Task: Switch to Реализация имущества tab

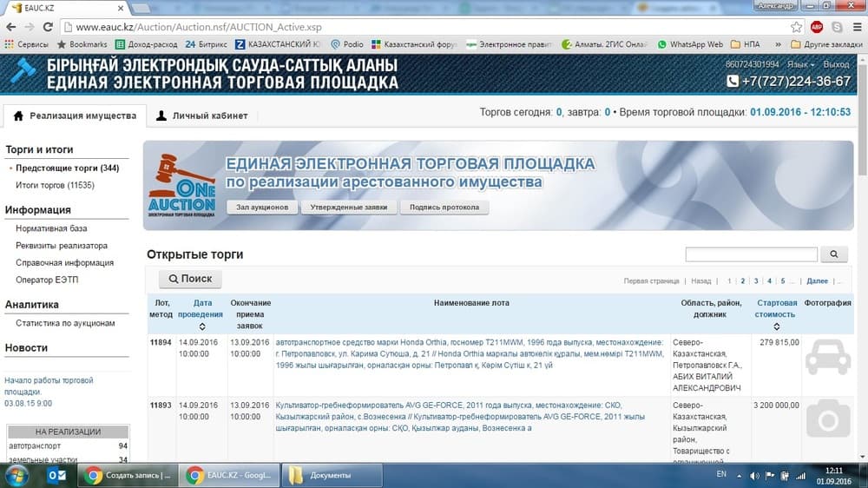Action: [x=75, y=115]
